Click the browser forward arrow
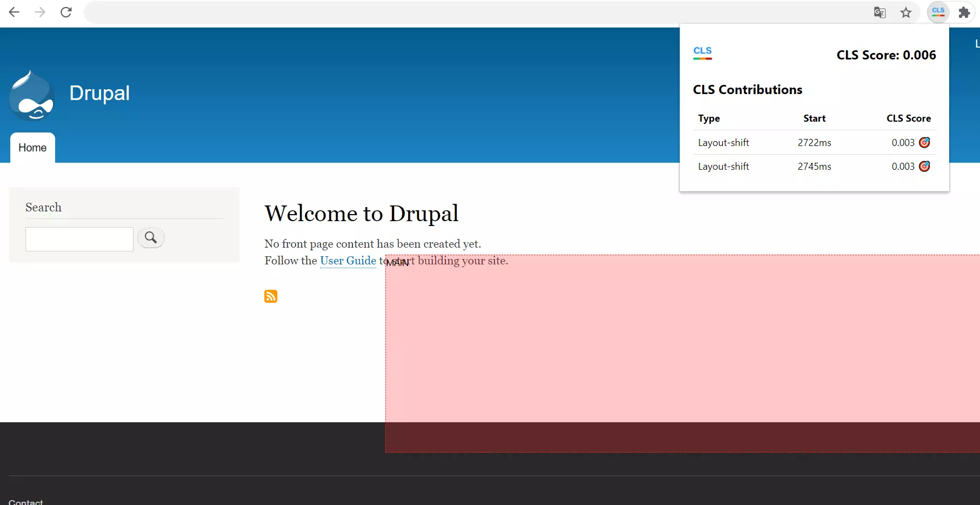Viewport: 980px width, 505px height. (40, 12)
